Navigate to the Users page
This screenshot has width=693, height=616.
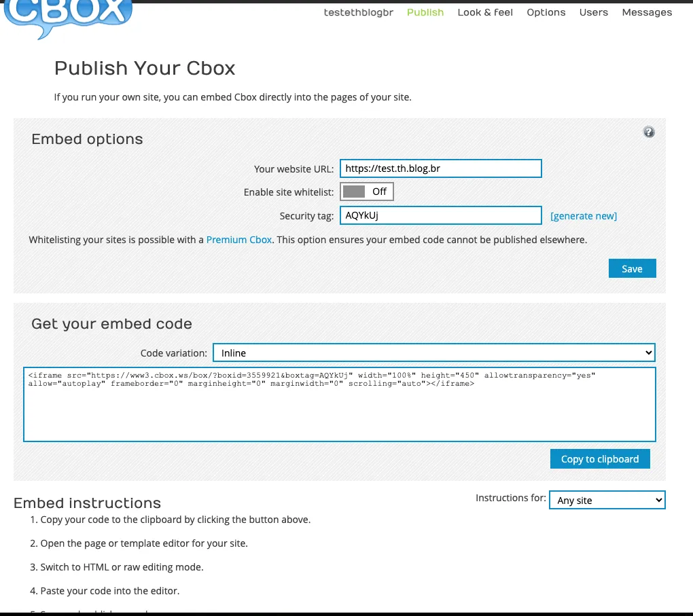(x=594, y=12)
